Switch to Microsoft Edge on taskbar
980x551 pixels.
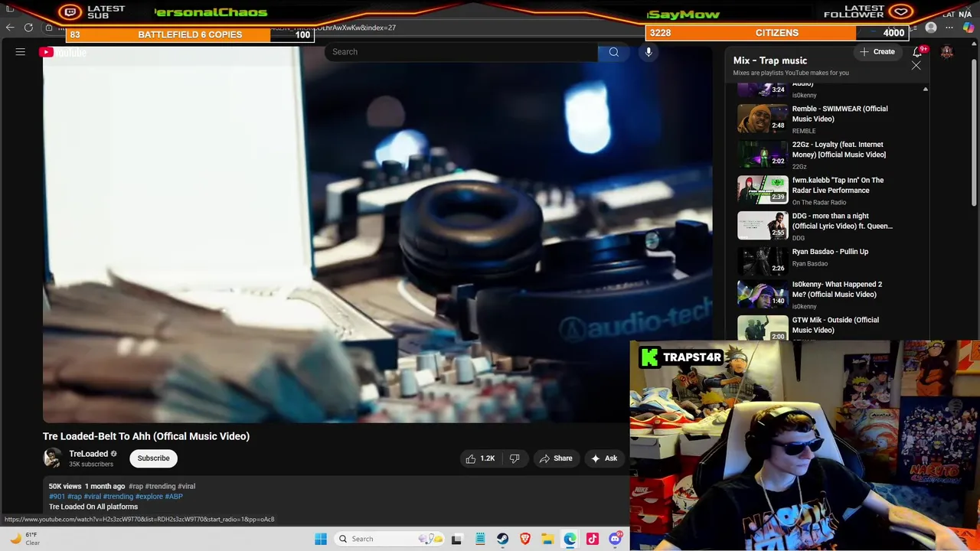coord(570,539)
